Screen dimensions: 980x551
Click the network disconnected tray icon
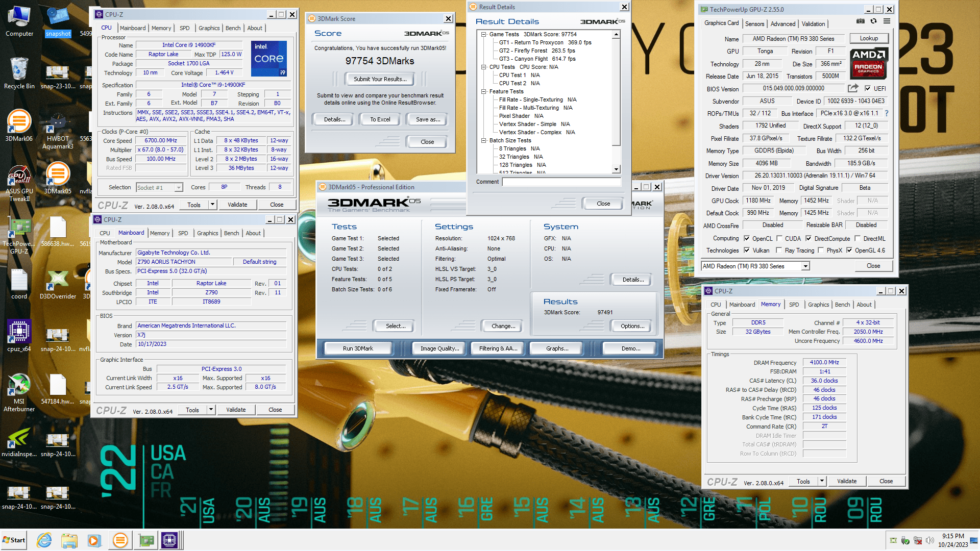917,540
